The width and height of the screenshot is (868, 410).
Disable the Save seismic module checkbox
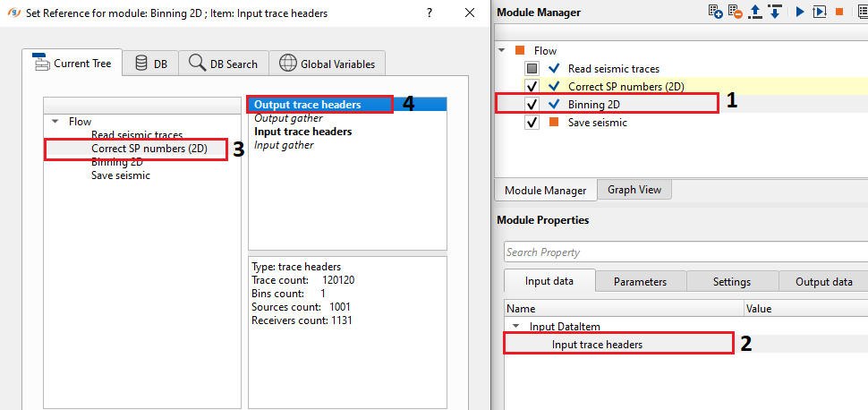pos(532,123)
